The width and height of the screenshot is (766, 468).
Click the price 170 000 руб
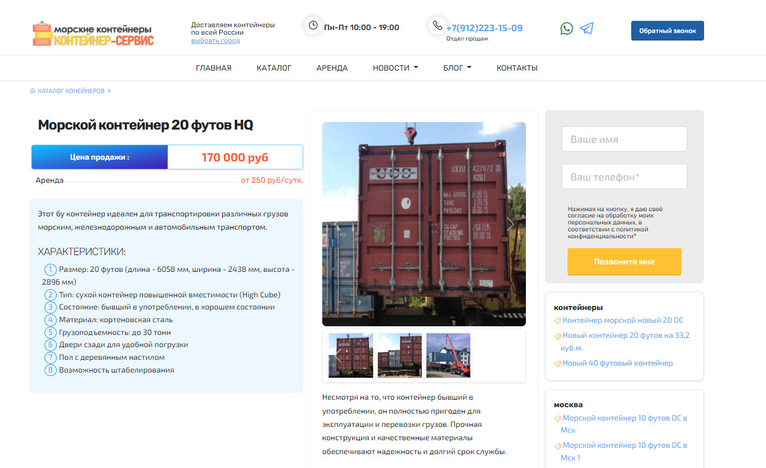tap(235, 157)
